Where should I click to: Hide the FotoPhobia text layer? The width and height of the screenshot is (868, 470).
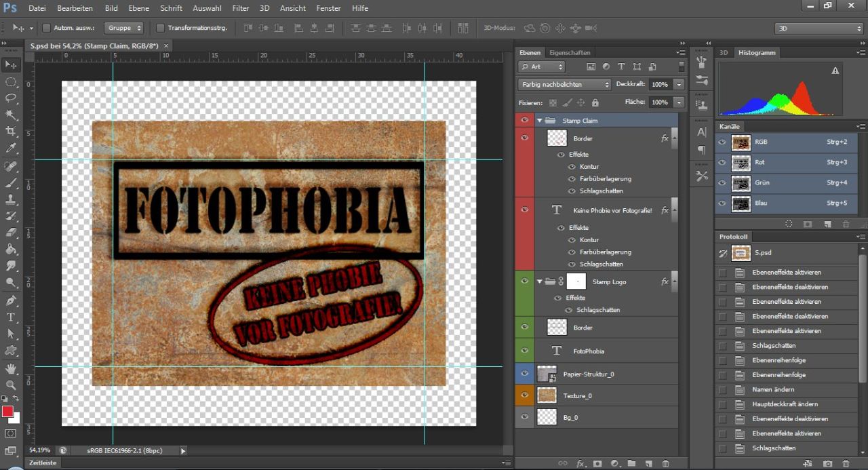(x=524, y=351)
